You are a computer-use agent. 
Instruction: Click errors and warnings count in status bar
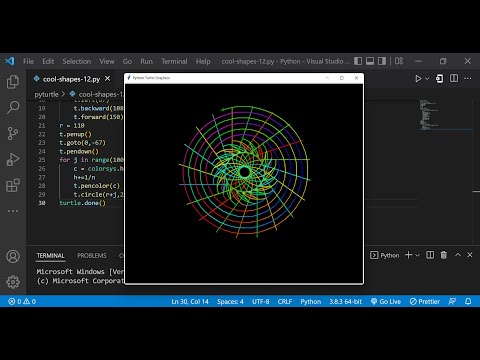22,301
